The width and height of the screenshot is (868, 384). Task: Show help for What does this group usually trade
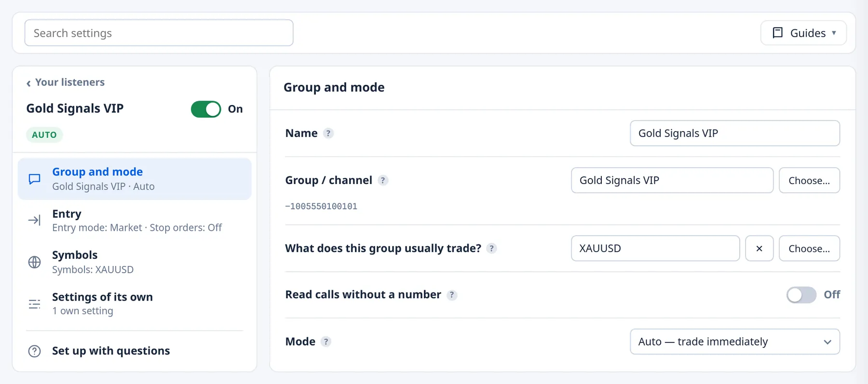point(491,249)
